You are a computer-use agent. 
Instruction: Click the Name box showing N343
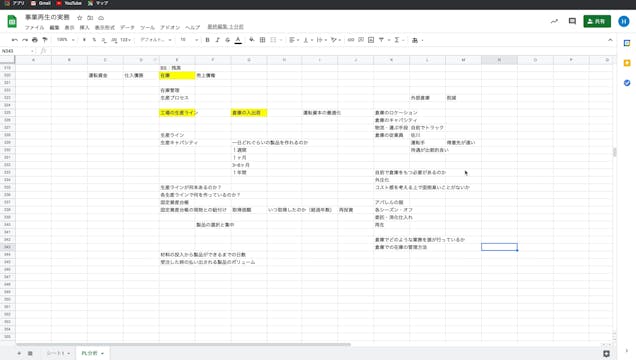18,51
